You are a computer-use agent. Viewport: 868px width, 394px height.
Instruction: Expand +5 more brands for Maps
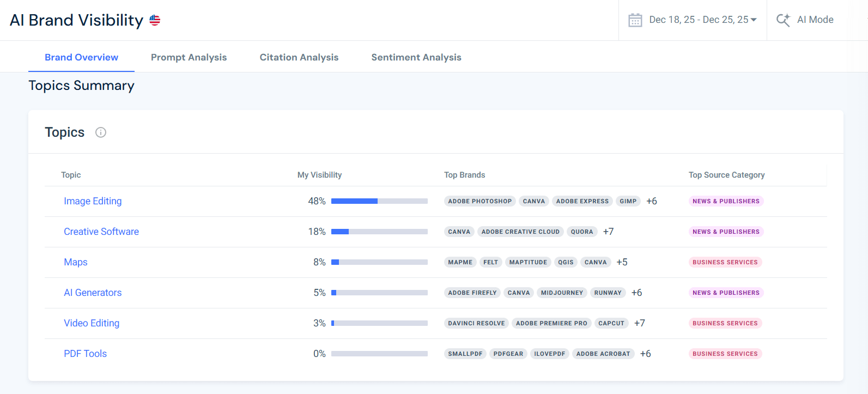[622, 262]
